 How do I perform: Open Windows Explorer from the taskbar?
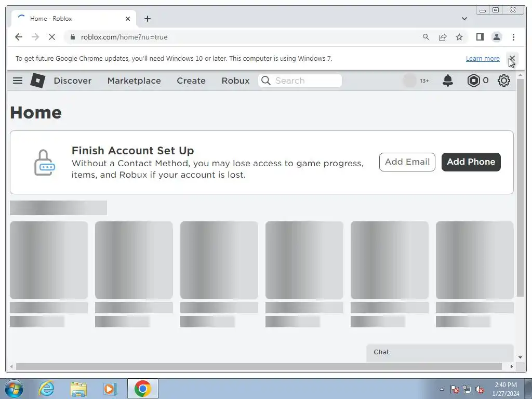point(78,389)
